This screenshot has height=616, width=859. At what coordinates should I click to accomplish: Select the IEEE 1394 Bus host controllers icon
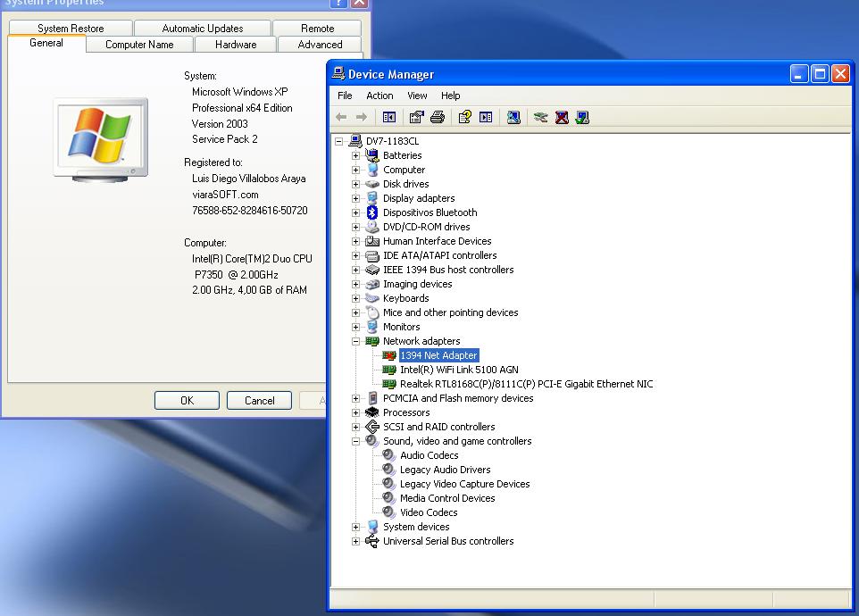(x=372, y=270)
